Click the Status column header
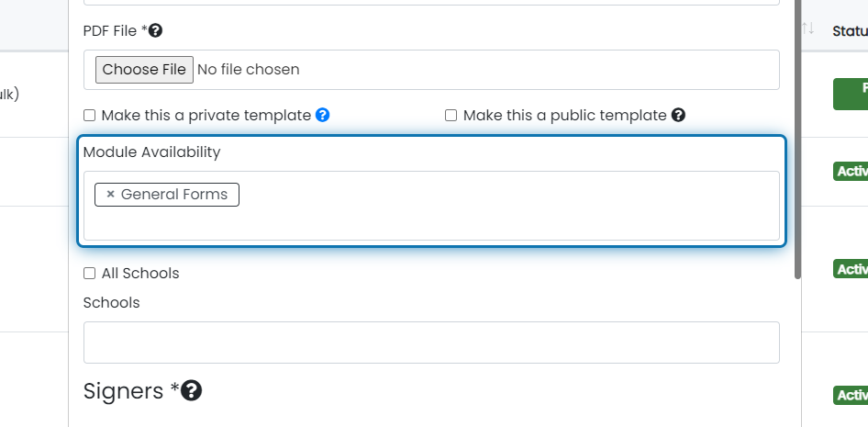The width and height of the screenshot is (868, 427). pos(851,31)
